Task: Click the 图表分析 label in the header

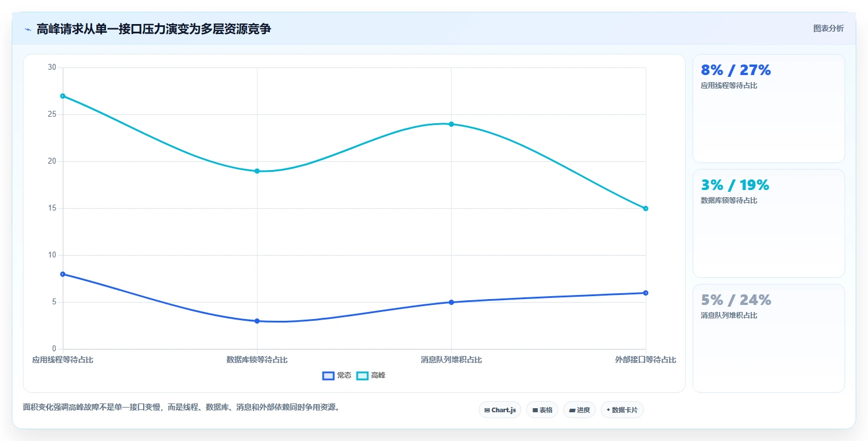Action: tap(828, 28)
